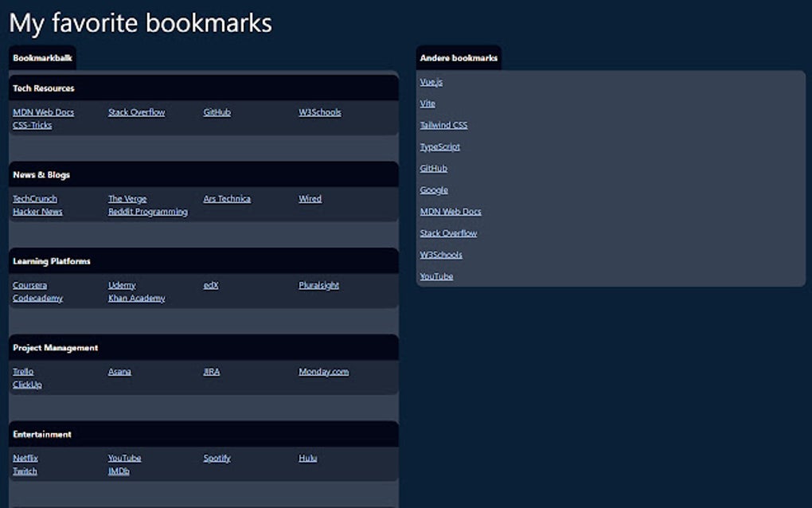Go to The Verge link
The height and width of the screenshot is (508, 812).
[127, 199]
